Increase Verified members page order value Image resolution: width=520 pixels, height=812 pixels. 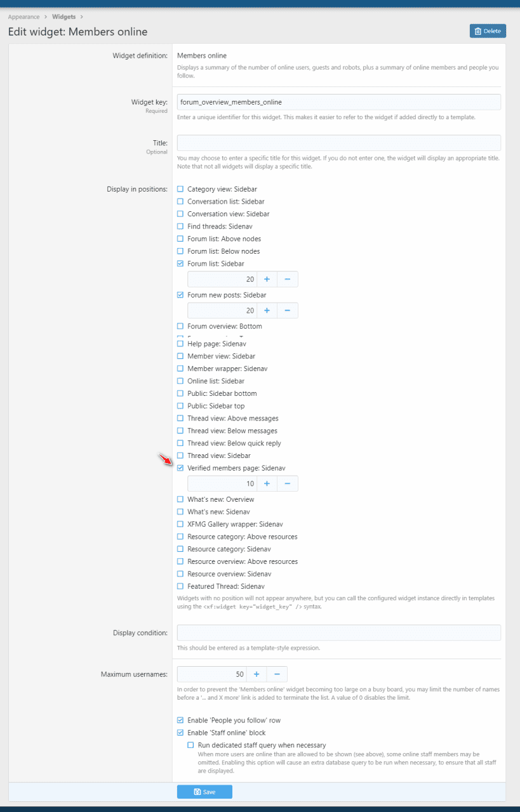pyautogui.click(x=267, y=483)
